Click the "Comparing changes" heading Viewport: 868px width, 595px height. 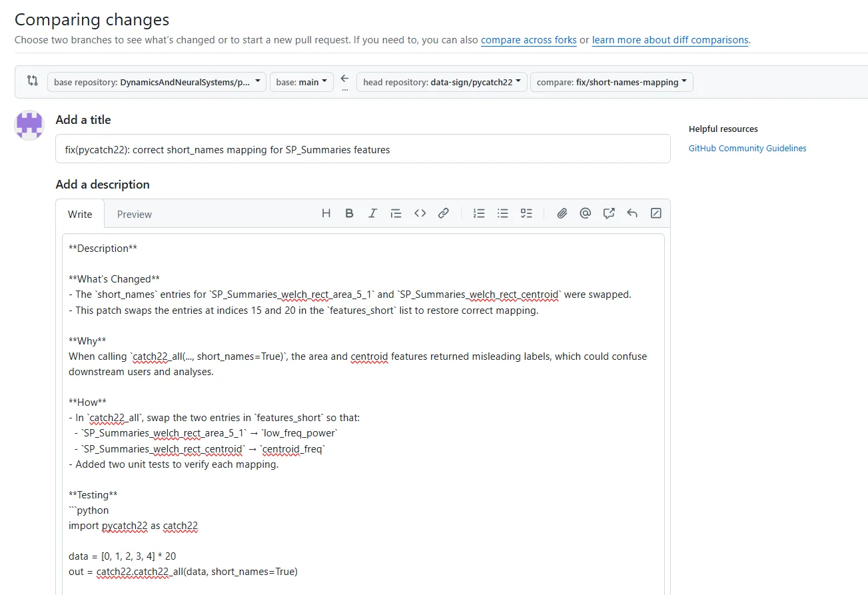pyautogui.click(x=92, y=19)
